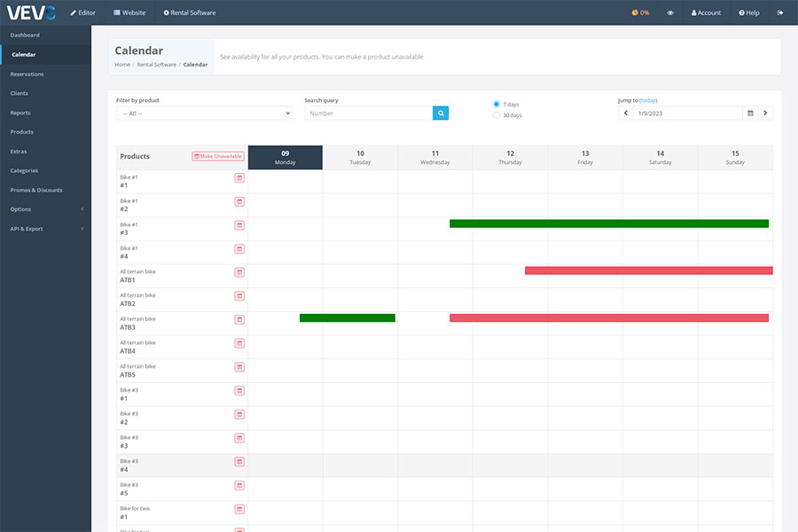
Task: Click calendar icon for Bike for two #1
Action: click(x=239, y=509)
